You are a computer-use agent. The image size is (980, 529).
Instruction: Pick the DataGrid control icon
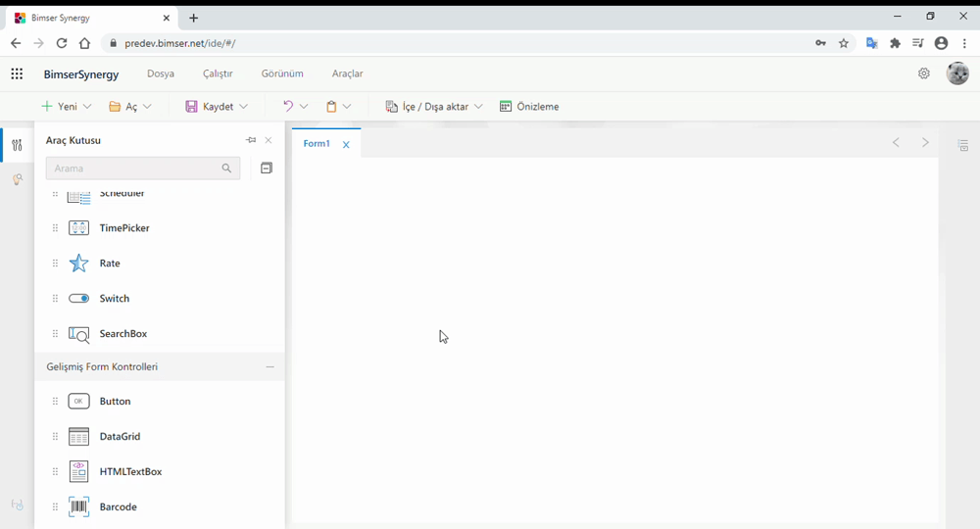pos(78,437)
